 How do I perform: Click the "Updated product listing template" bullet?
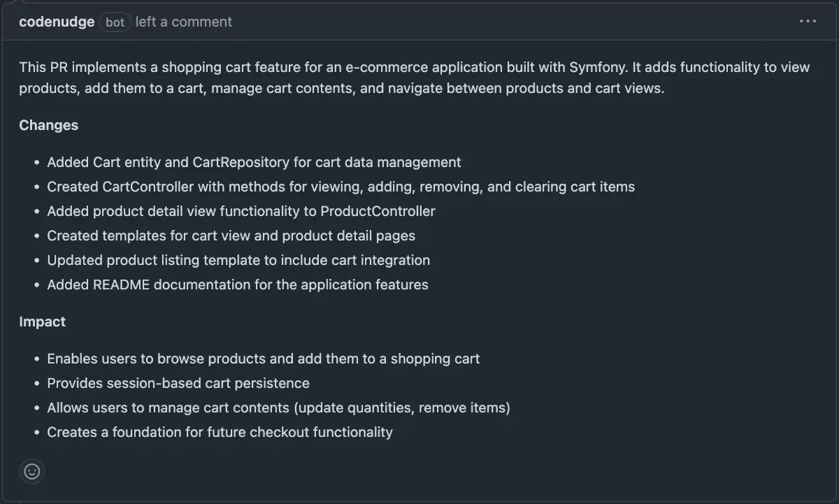[238, 260]
